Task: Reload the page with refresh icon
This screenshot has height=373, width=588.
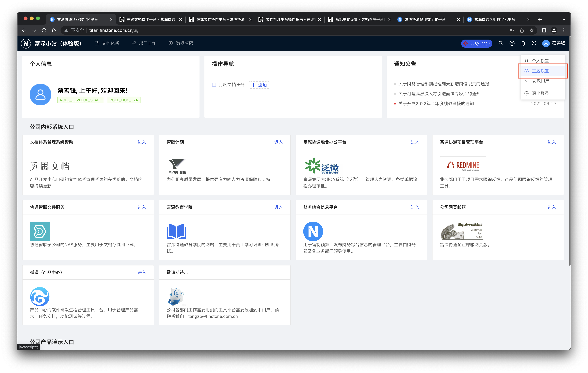Action: tap(44, 30)
